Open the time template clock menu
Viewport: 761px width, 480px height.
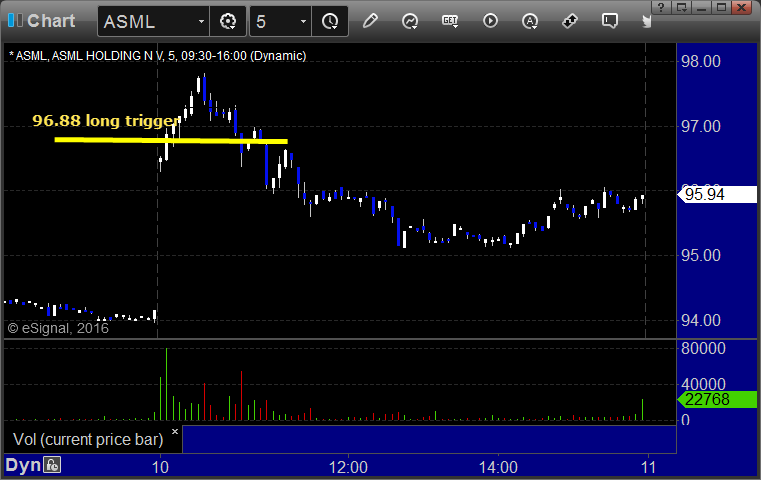330,21
